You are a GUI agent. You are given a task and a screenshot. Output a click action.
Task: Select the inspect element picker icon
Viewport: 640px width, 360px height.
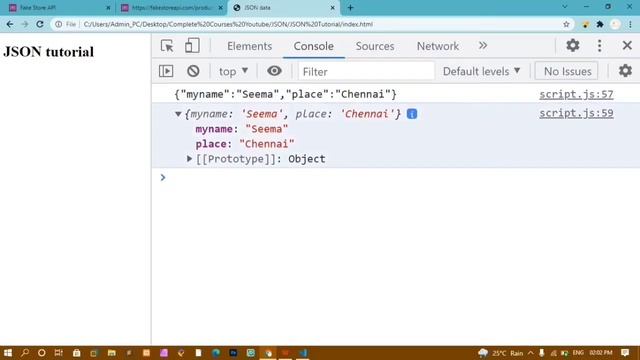(167, 46)
